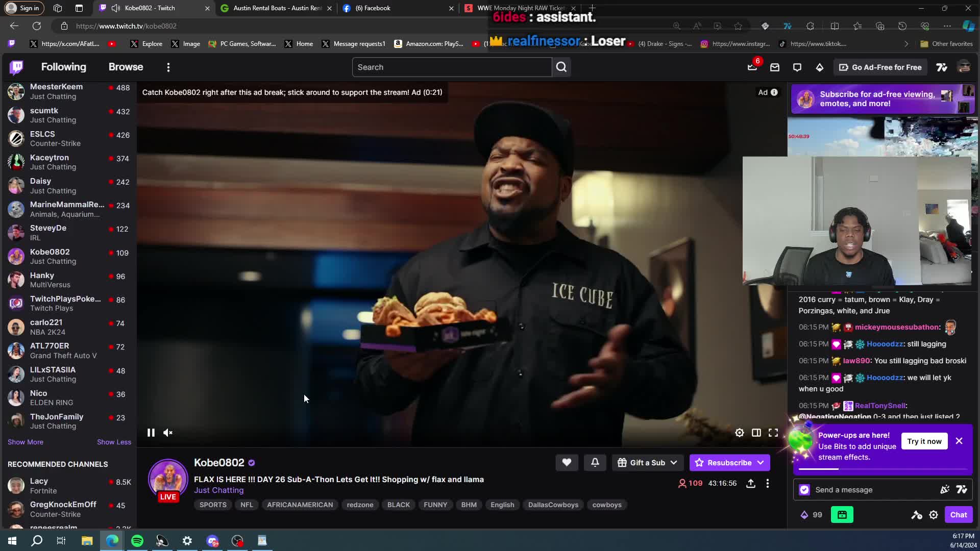
Task: Toggle follow heart button
Action: [x=567, y=462]
